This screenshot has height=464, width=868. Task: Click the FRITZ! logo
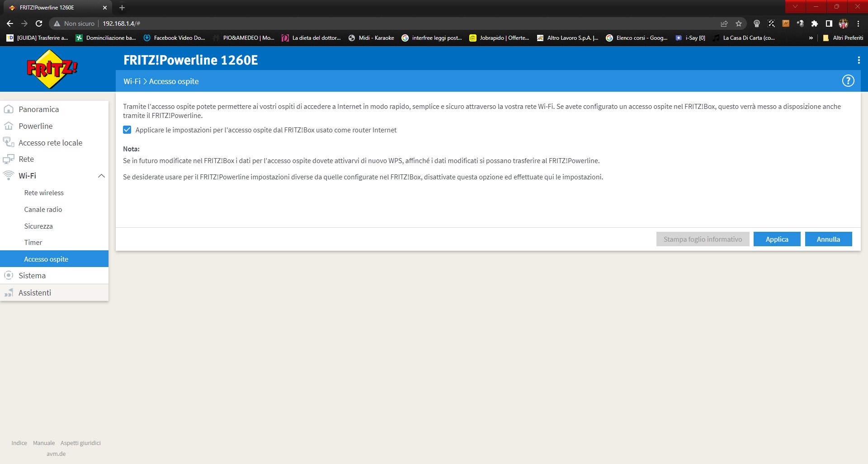(x=52, y=69)
